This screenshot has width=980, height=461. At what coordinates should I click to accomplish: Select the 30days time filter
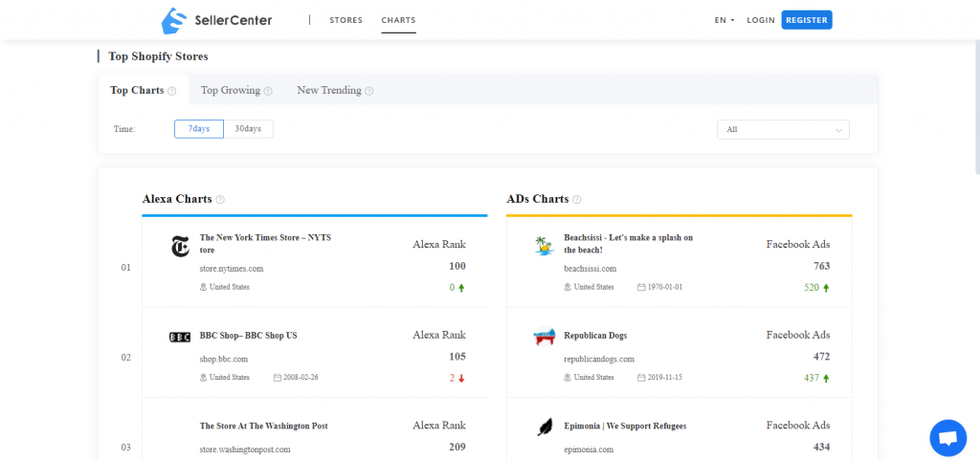coord(248,129)
